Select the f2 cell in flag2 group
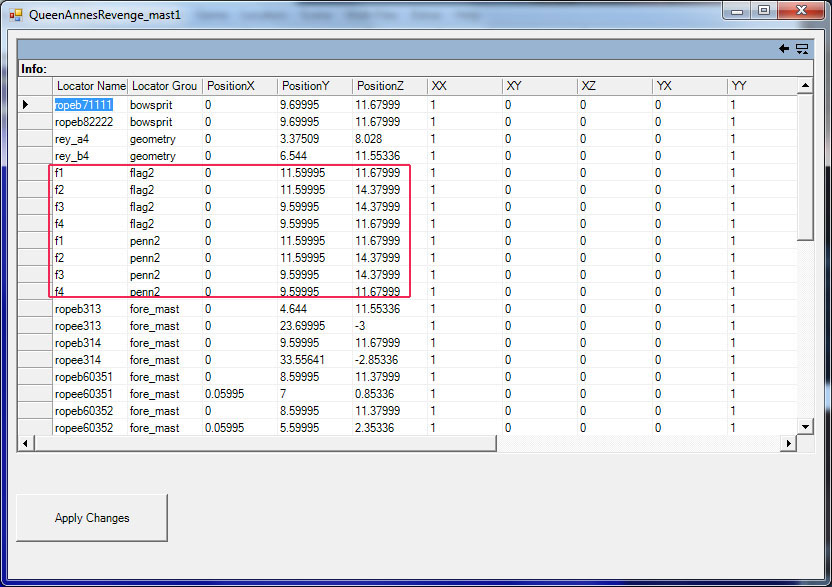Viewport: 832px width, 587px height. point(90,189)
